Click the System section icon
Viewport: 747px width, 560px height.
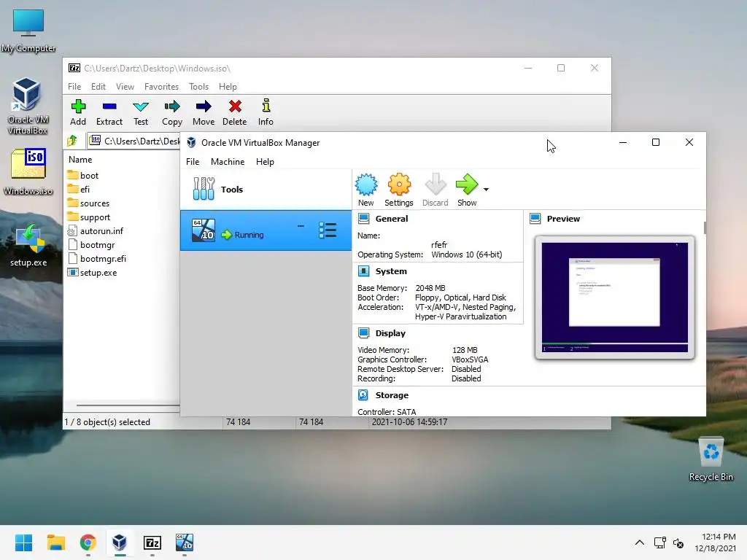[363, 271]
